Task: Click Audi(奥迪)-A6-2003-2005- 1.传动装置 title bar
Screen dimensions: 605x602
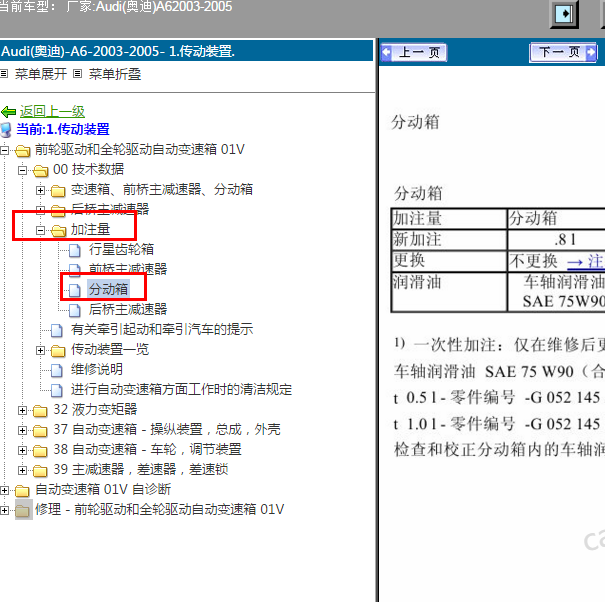Action: 186,51
